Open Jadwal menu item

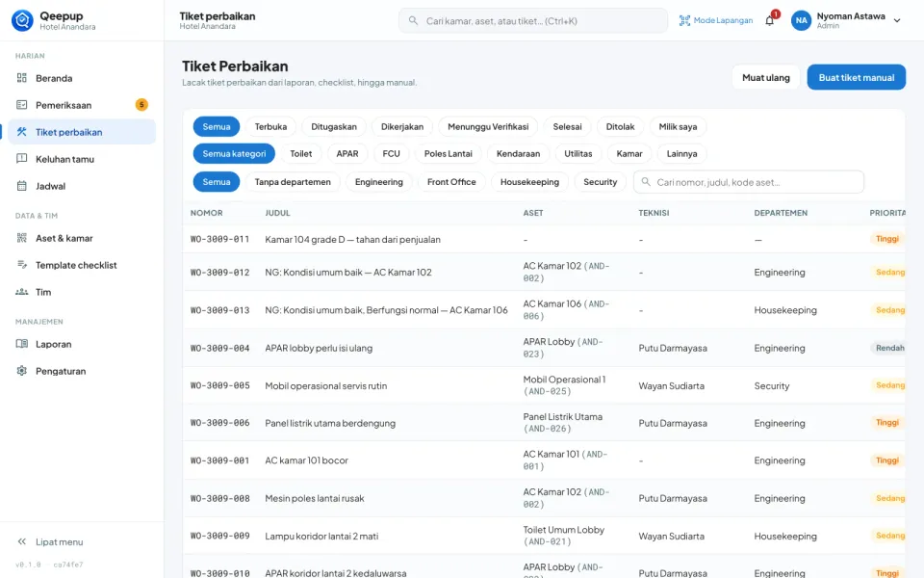point(82,186)
